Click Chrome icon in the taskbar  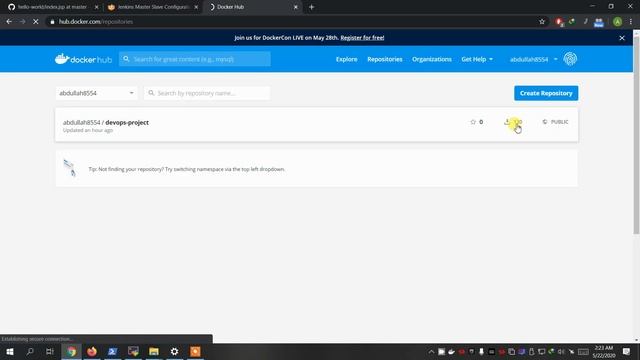(x=71, y=351)
